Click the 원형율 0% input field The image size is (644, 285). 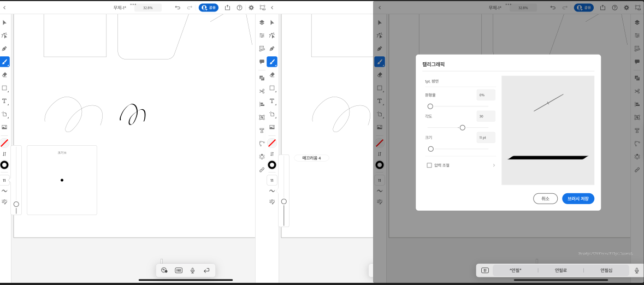click(486, 95)
